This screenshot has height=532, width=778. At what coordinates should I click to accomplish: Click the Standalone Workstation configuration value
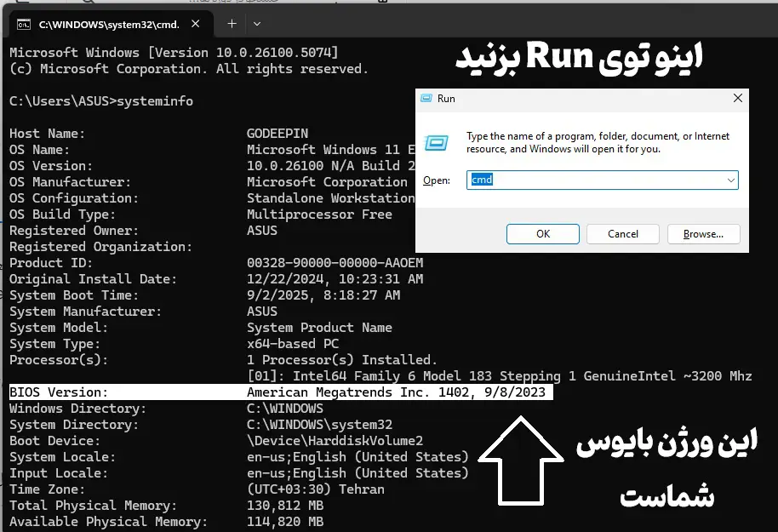331,198
